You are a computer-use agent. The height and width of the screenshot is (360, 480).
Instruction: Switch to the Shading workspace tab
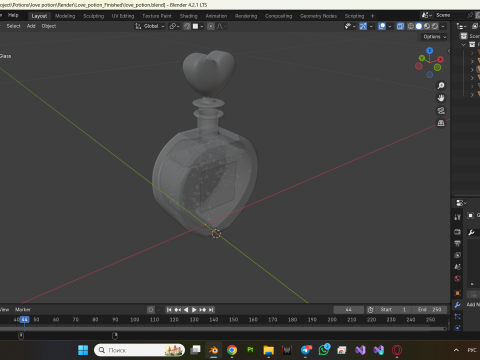click(x=188, y=16)
